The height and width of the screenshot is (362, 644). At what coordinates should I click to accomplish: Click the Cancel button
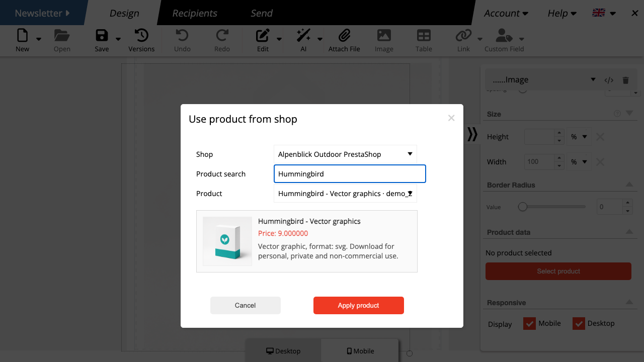point(246,305)
